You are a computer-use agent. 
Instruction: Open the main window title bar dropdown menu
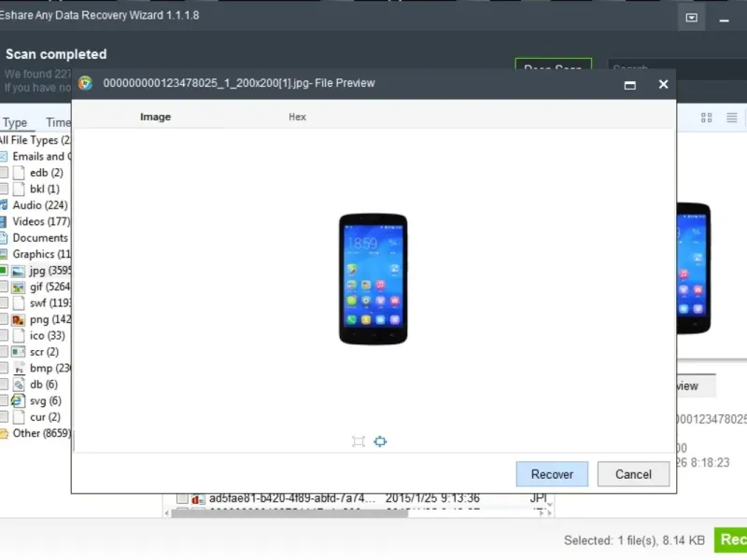(691, 18)
